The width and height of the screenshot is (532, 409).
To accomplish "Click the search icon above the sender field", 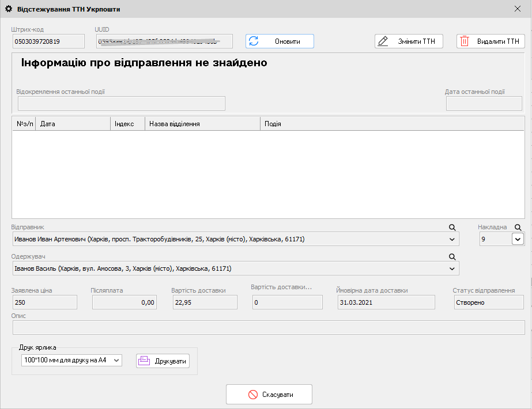I will point(452,228).
